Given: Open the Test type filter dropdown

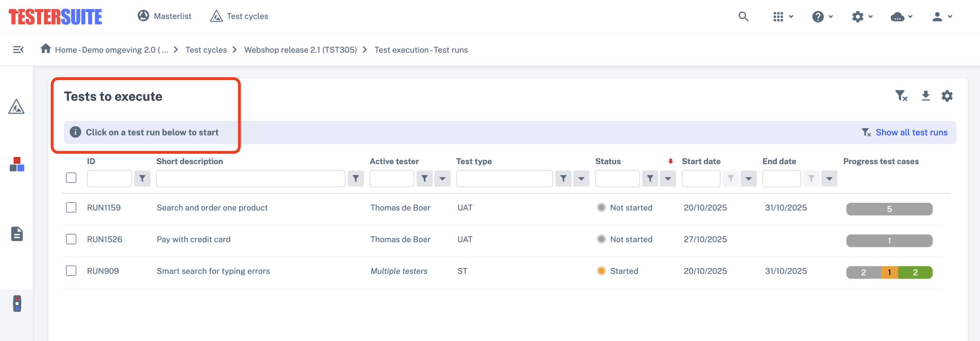Looking at the screenshot, I should 581,179.
